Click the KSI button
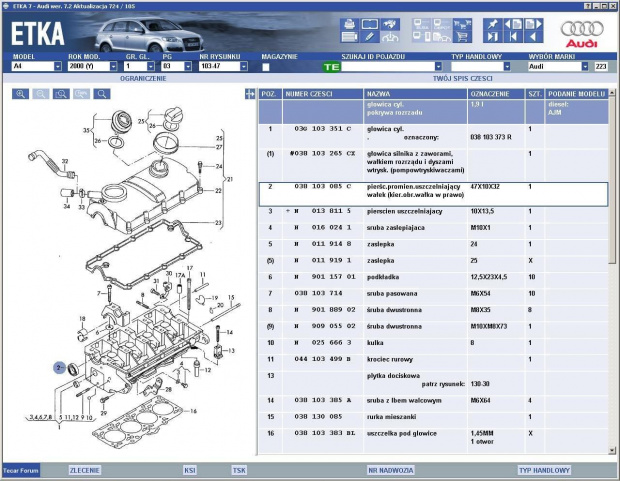 pos(190,470)
